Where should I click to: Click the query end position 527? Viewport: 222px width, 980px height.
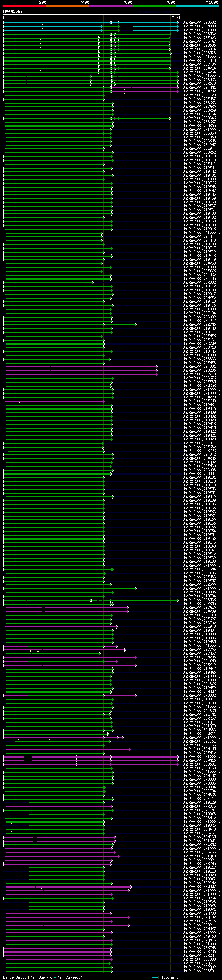coord(175,17)
